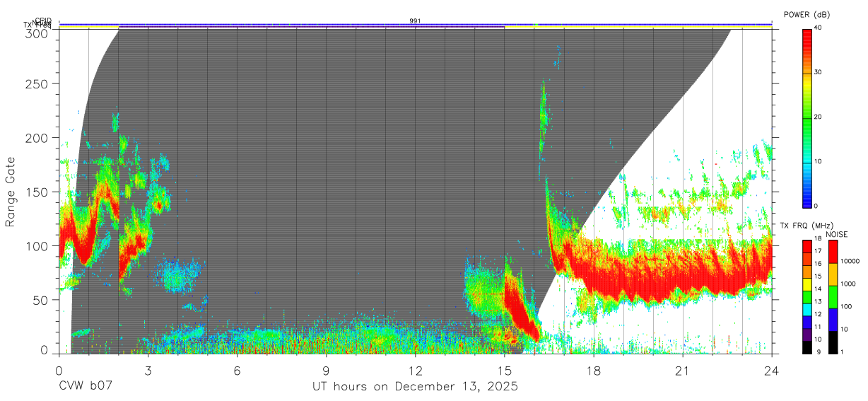868x401 pixels.
Task: Select the 9 label on the TX FRQ scale
Action: click(818, 351)
